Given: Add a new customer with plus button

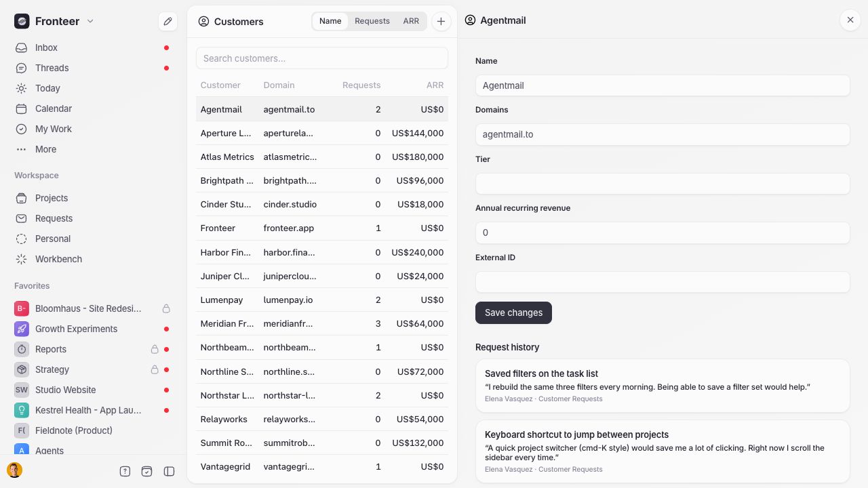Looking at the screenshot, I should [x=441, y=21].
